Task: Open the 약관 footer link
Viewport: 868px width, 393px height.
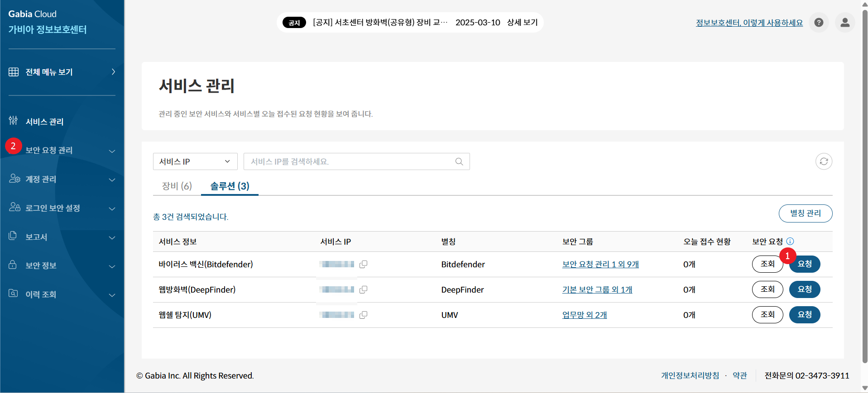Action: 740,375
